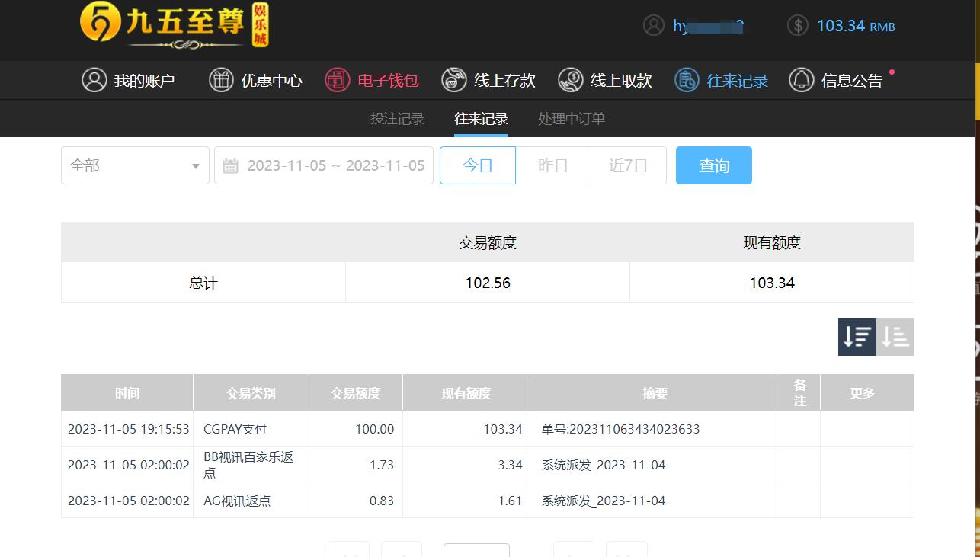Screen dimensions: 980x557
Task: Click the 线上存款 deposit icon
Action: coord(454,80)
